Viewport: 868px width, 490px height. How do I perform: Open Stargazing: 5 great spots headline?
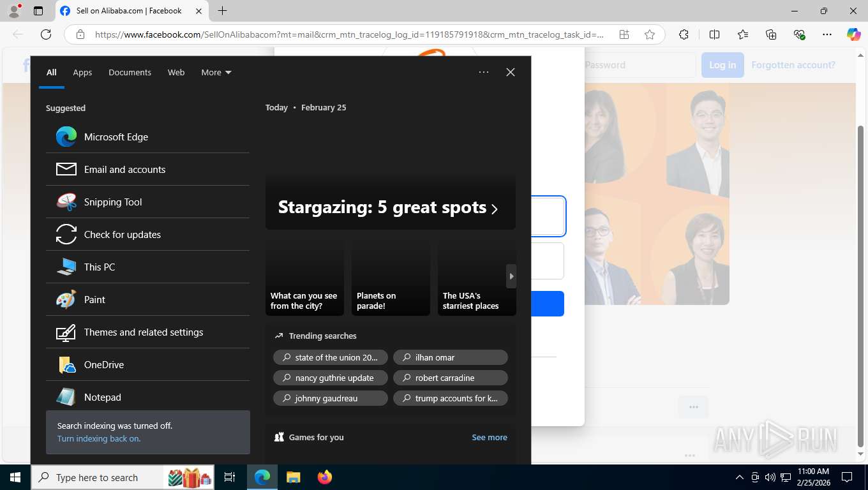click(388, 207)
